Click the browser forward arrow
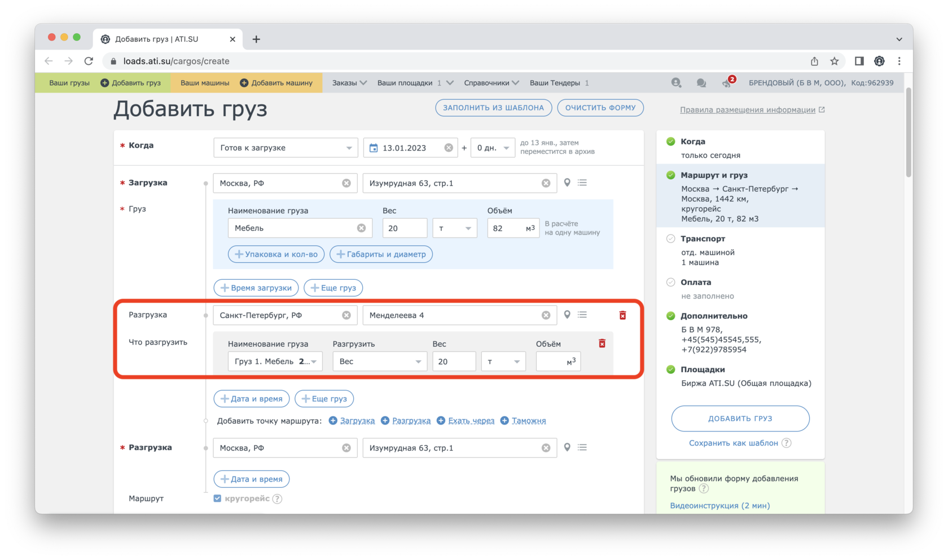 coord(68,61)
